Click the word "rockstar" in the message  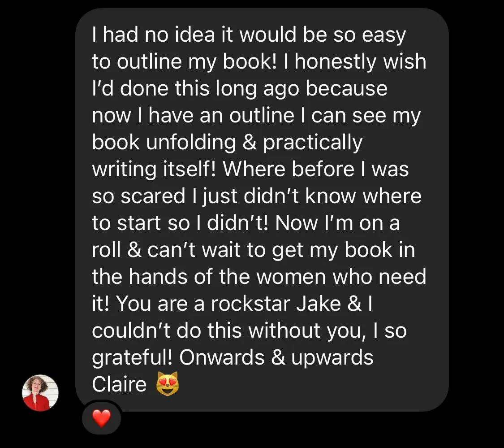pyautogui.click(x=250, y=304)
